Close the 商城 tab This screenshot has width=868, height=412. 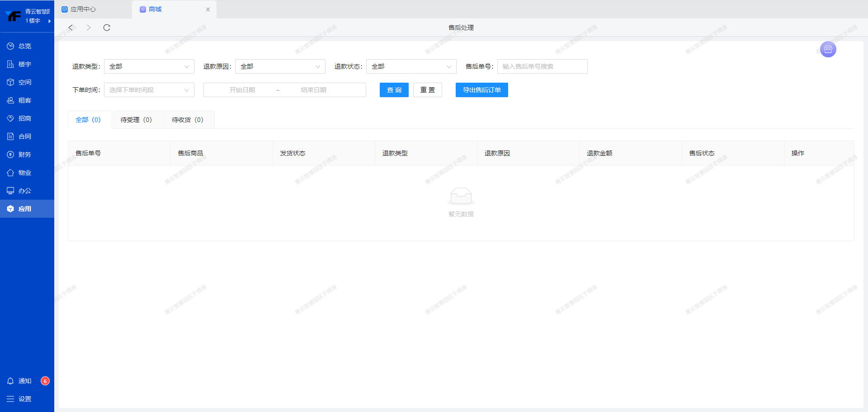(x=208, y=9)
